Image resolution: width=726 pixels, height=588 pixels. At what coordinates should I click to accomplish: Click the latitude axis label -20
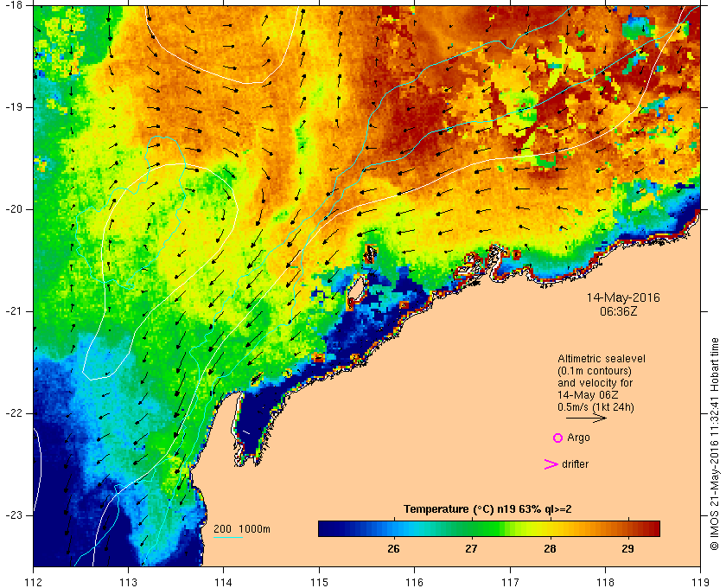click(13, 209)
